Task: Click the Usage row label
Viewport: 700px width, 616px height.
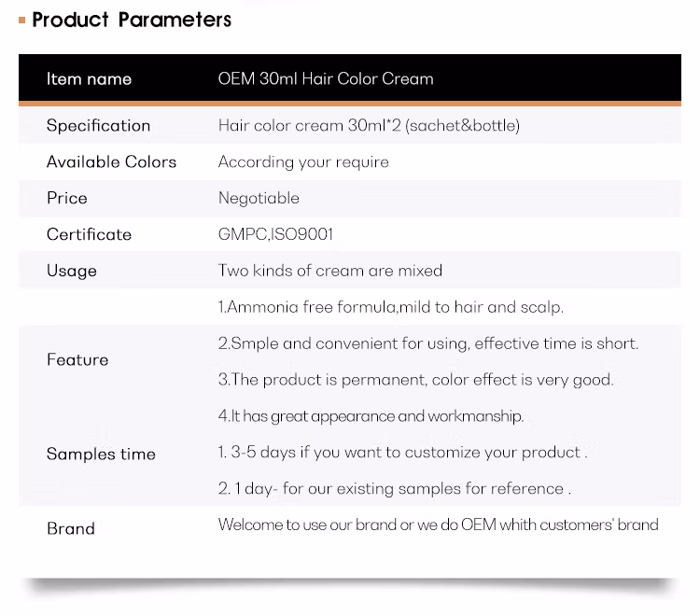Action: 72,271
